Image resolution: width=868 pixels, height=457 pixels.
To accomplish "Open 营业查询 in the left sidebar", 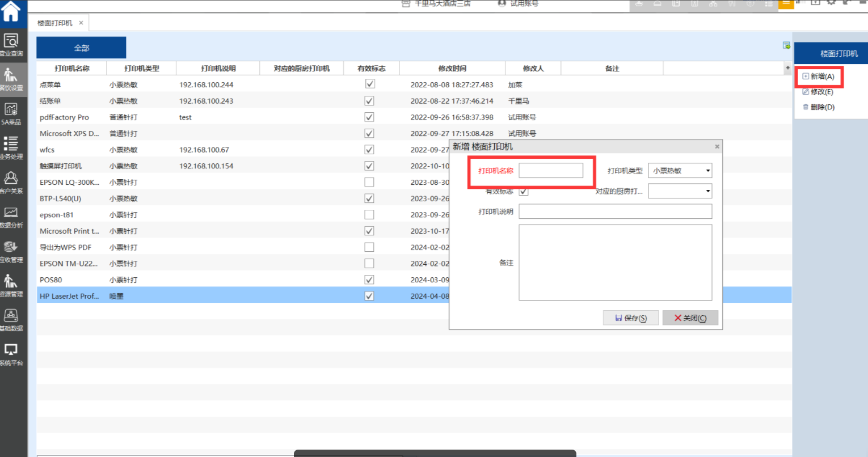I will 11,45.
